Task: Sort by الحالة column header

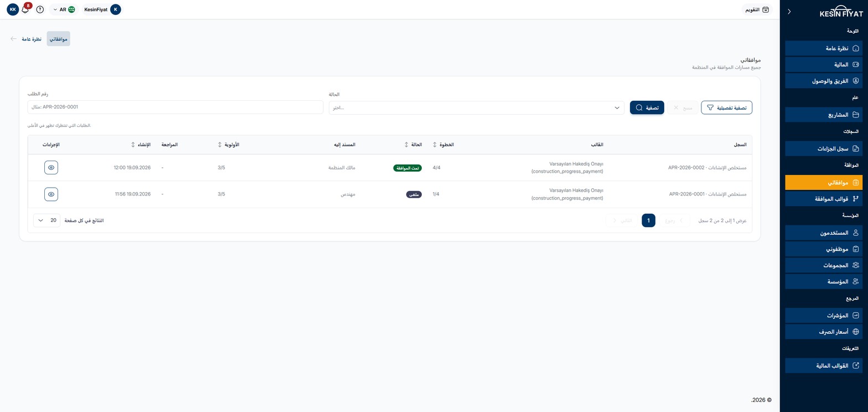Action: pos(414,145)
